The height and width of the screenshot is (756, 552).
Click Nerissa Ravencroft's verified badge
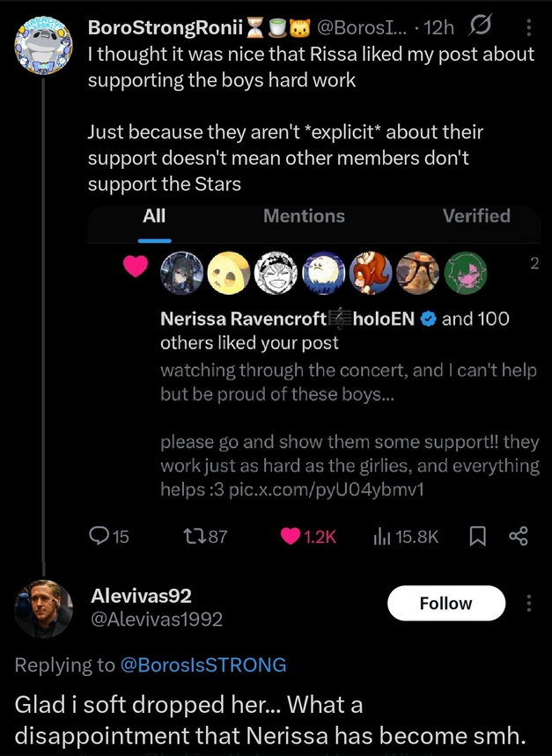pos(428,319)
